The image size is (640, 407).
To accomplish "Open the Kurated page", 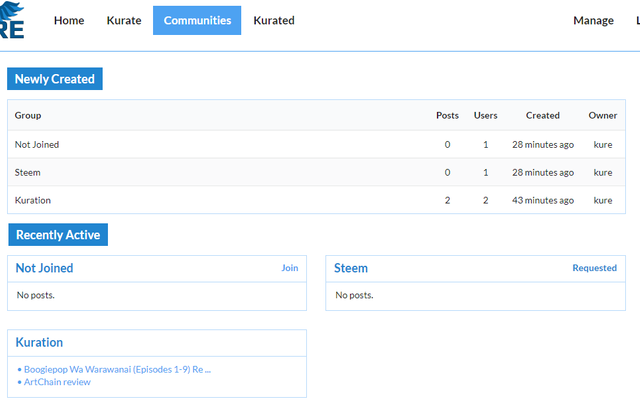I will pos(274,20).
